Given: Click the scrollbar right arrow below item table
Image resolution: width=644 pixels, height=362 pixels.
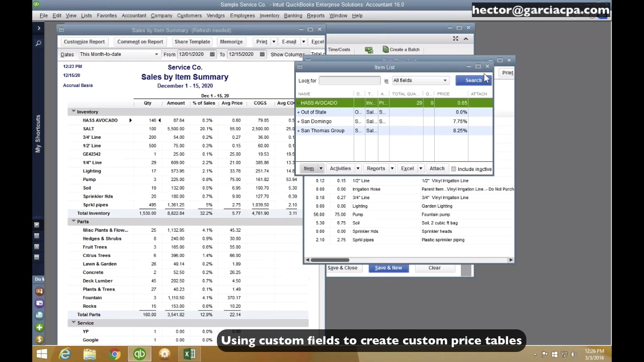Looking at the screenshot, I should point(511,260).
